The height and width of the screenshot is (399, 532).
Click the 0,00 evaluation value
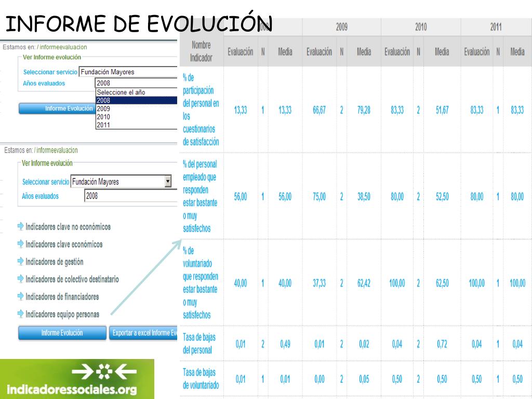click(320, 379)
